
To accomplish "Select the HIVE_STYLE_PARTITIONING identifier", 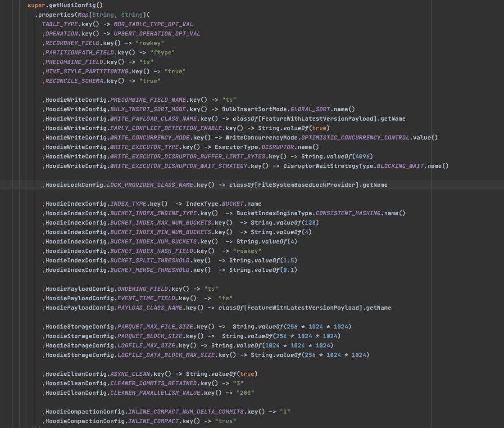I will point(86,72).
